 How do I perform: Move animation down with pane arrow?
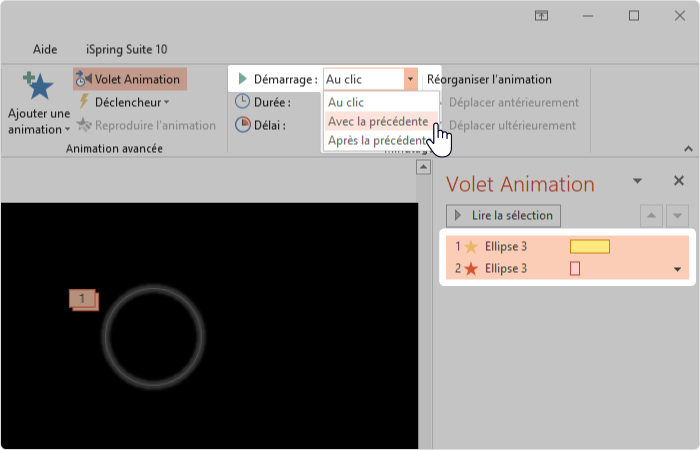click(x=677, y=216)
